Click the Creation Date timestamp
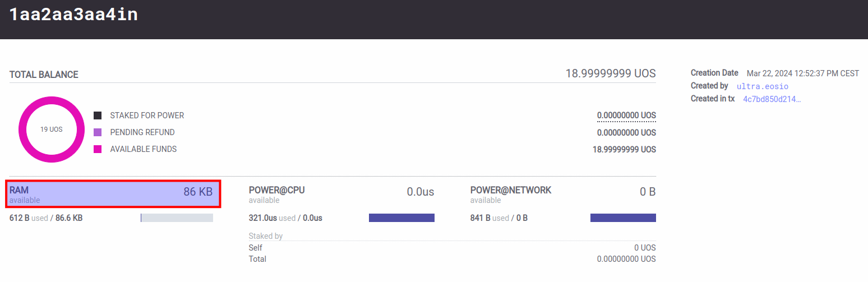This screenshot has width=868, height=282. point(803,73)
